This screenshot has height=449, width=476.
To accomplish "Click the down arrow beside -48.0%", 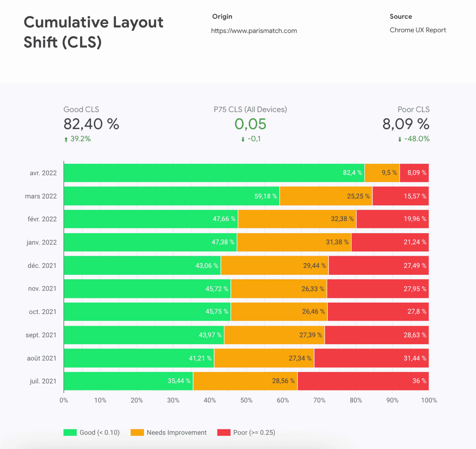I will pyautogui.click(x=400, y=139).
